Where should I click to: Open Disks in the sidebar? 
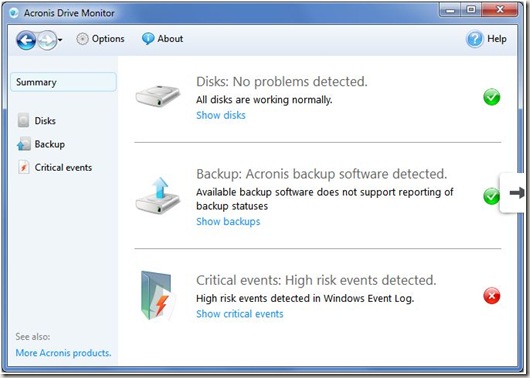(x=37, y=120)
